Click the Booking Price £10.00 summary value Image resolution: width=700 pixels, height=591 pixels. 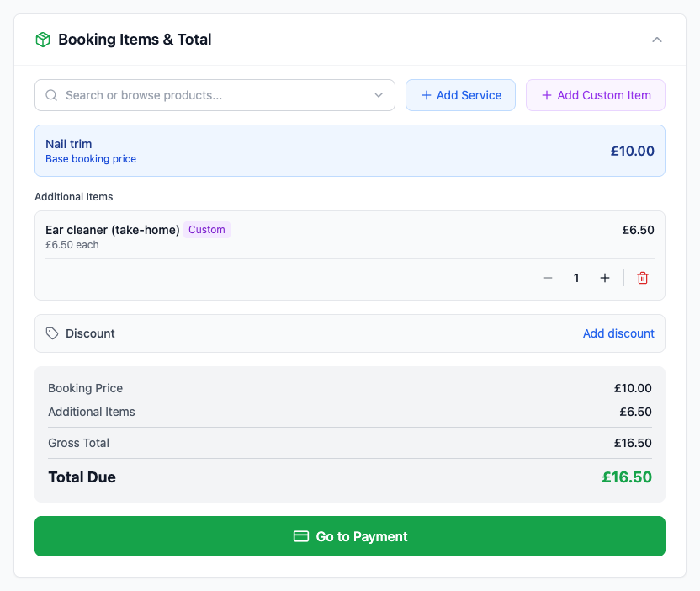coord(633,388)
